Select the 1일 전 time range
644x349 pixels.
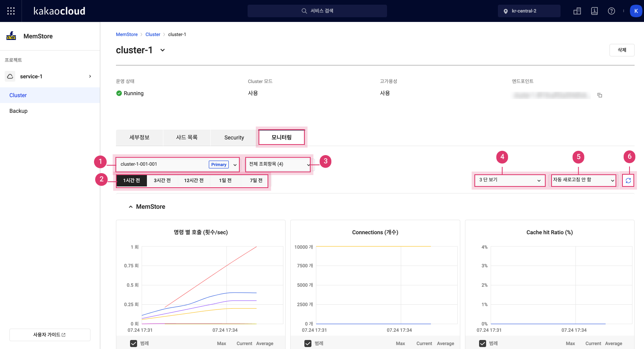click(x=225, y=181)
